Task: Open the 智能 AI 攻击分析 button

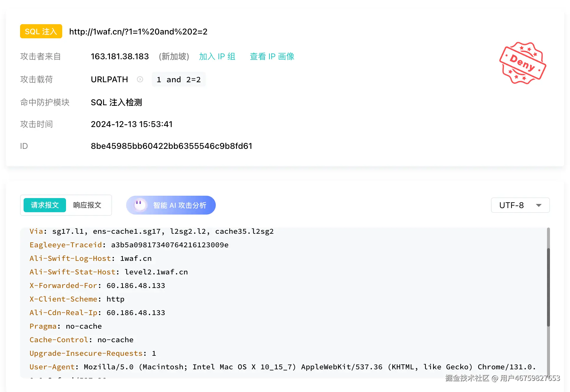Action: [179, 205]
